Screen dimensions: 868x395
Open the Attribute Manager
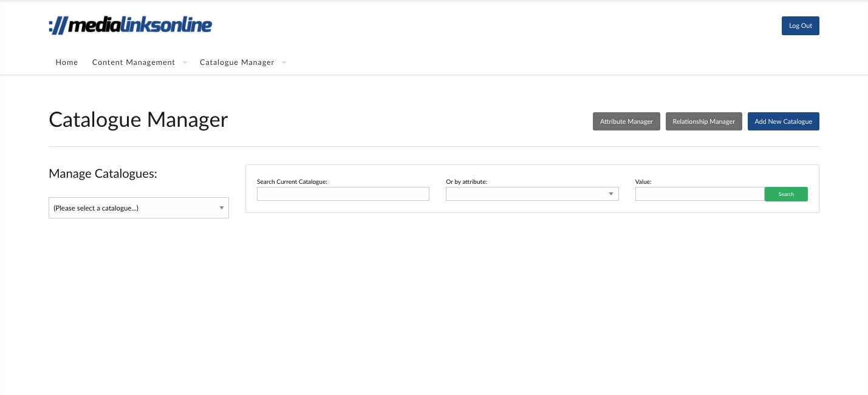tap(626, 121)
